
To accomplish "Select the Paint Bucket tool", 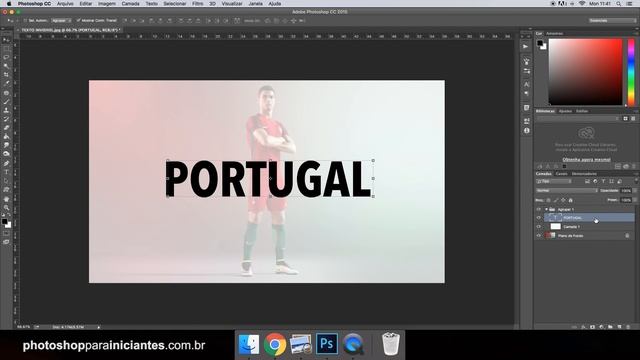I will (6, 137).
